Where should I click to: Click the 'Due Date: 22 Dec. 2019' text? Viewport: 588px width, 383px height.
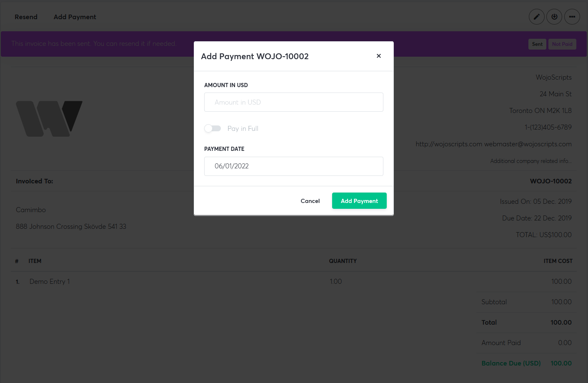click(x=537, y=218)
